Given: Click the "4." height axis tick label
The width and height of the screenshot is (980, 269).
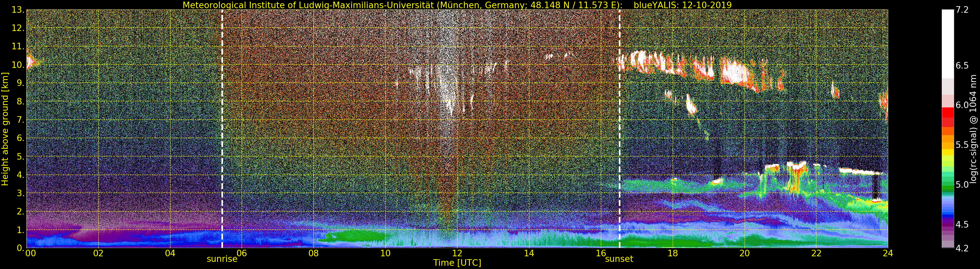Looking at the screenshot, I should click(21, 175).
